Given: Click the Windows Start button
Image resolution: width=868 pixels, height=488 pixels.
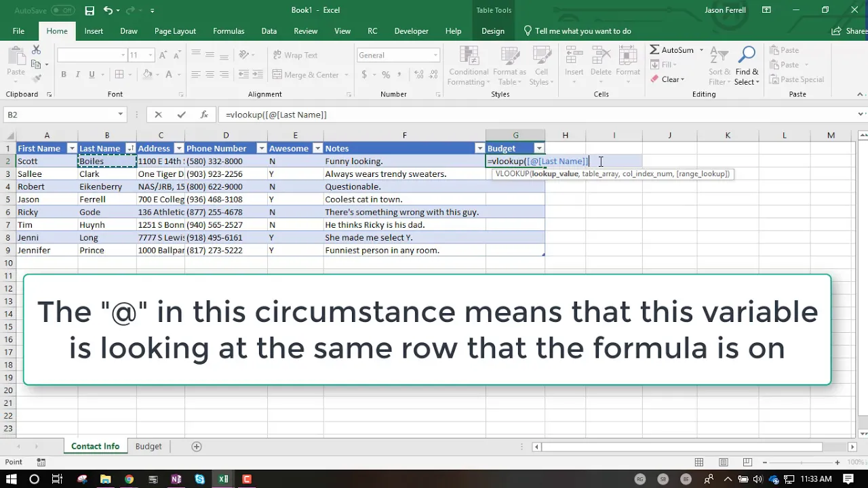Looking at the screenshot, I should click(11, 479).
